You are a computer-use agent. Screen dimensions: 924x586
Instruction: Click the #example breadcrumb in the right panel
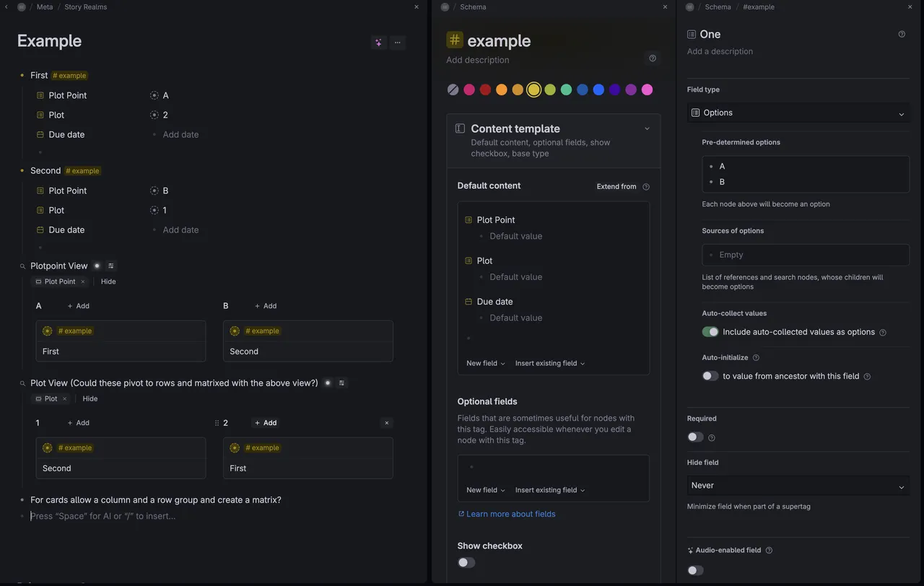758,6
